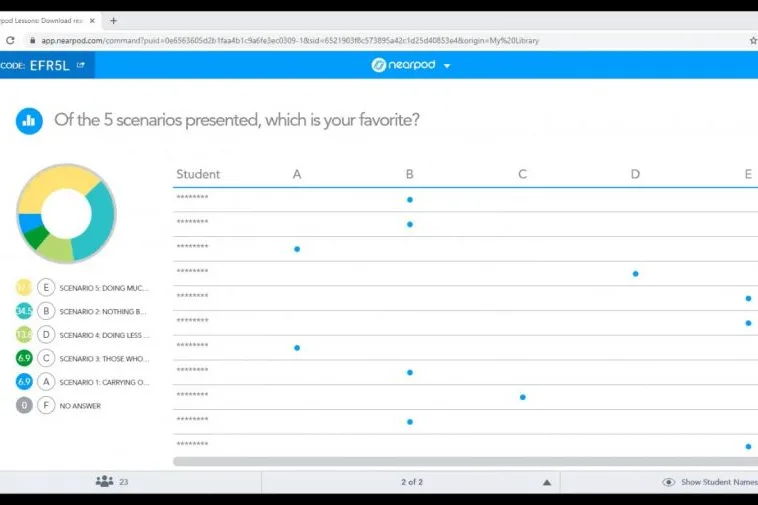
Task: Click the horizontal scrollbar below the table
Action: [466, 462]
